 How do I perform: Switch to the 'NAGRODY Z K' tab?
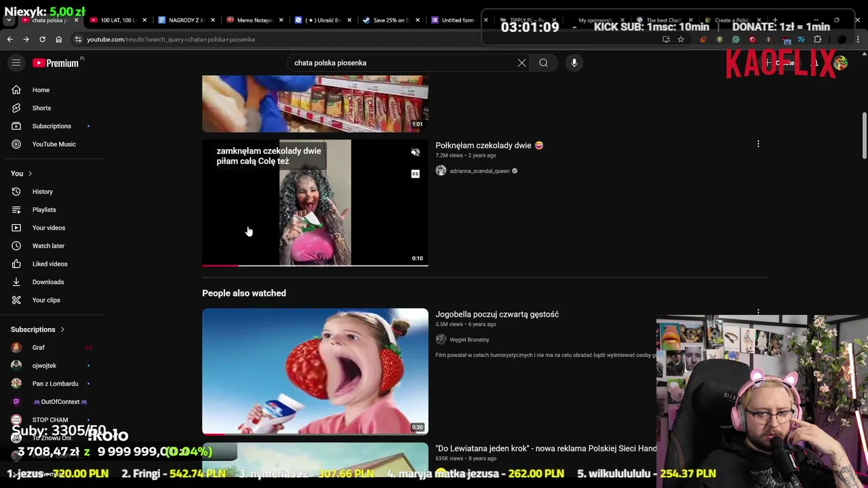[186, 20]
